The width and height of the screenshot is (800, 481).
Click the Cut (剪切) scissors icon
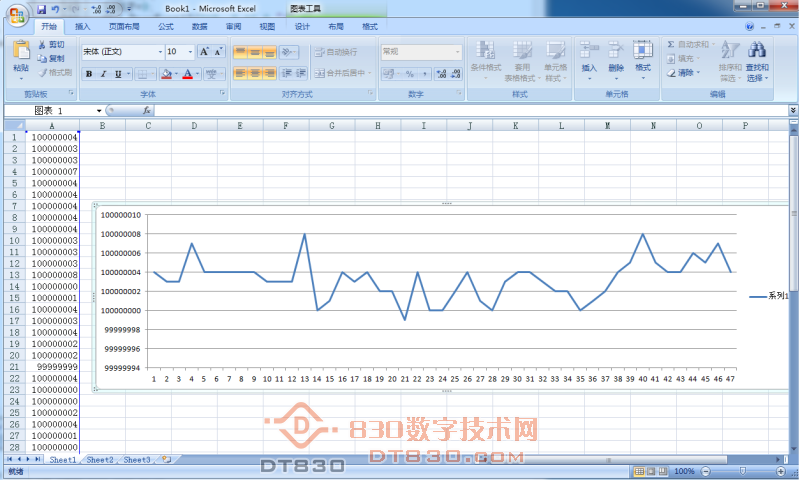[41, 45]
